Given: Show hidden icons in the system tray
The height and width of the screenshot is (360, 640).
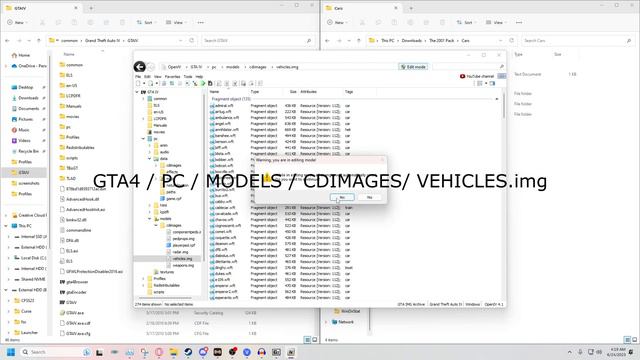Looking at the screenshot, I should 569,352.
